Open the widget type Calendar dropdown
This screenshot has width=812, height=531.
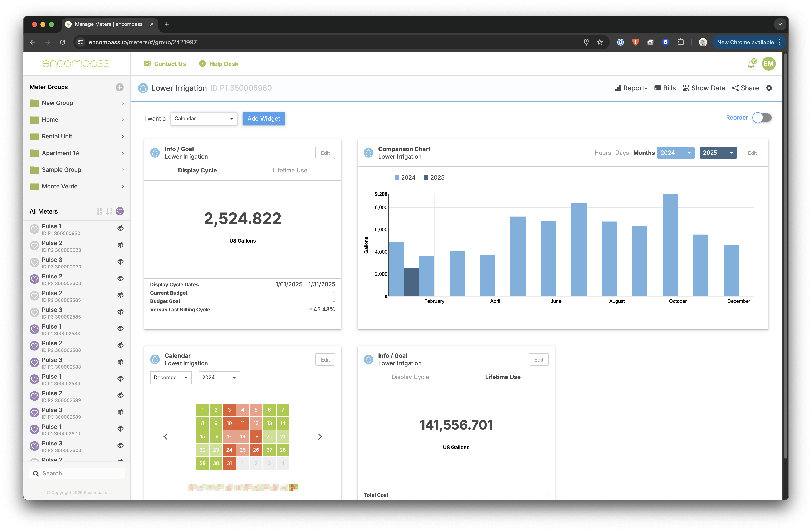tap(204, 119)
